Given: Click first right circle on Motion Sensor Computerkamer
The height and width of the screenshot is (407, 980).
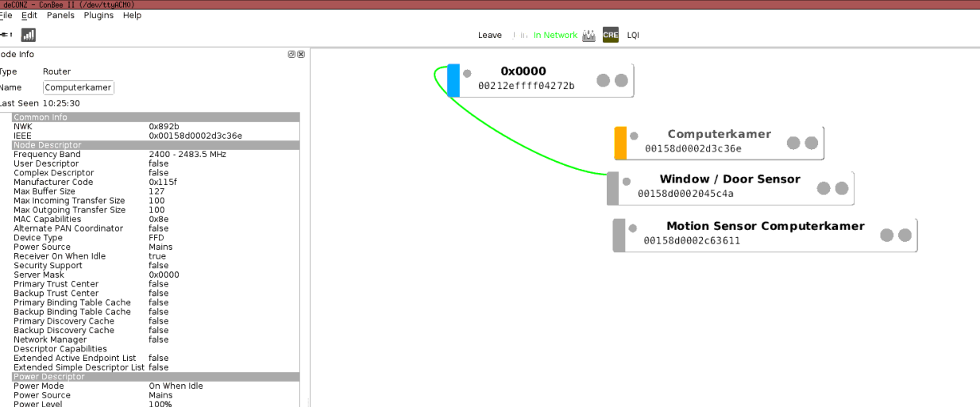Looking at the screenshot, I should pyautogui.click(x=887, y=235).
